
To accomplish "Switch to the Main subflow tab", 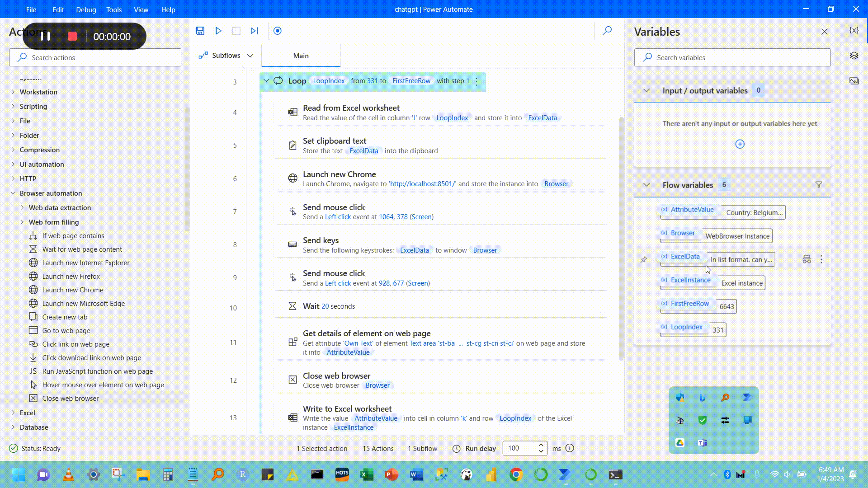I will (301, 56).
